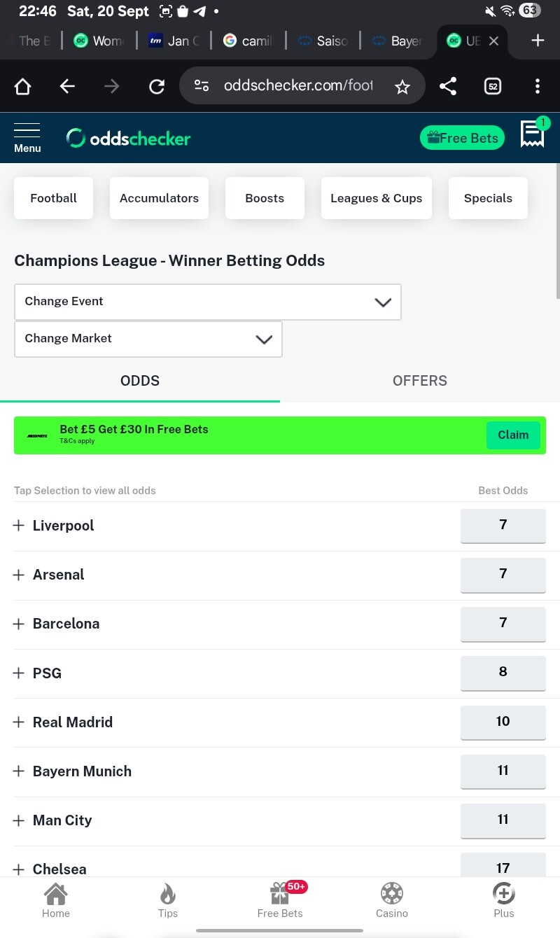560x938 pixels.
Task: Open the tab switcher showing 52
Action: click(x=493, y=86)
